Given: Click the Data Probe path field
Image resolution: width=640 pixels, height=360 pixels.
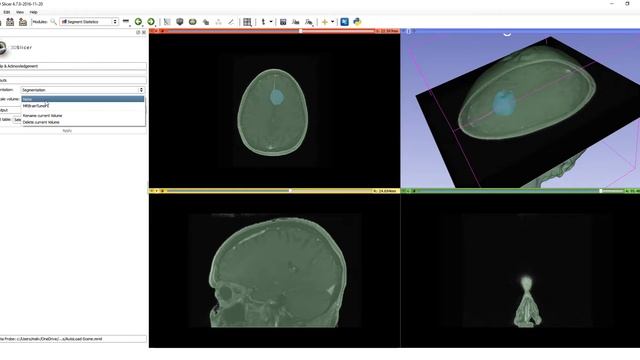Looking at the screenshot, I should click(x=73, y=339).
